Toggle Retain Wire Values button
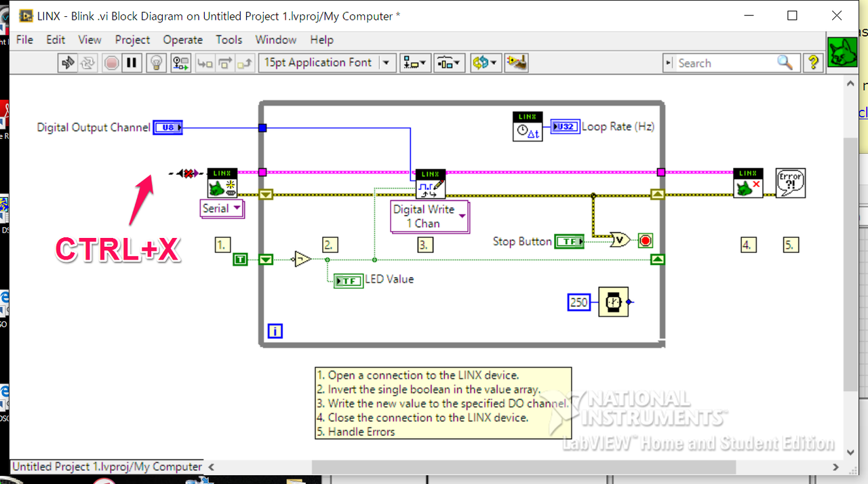The width and height of the screenshot is (868, 484). (180, 63)
